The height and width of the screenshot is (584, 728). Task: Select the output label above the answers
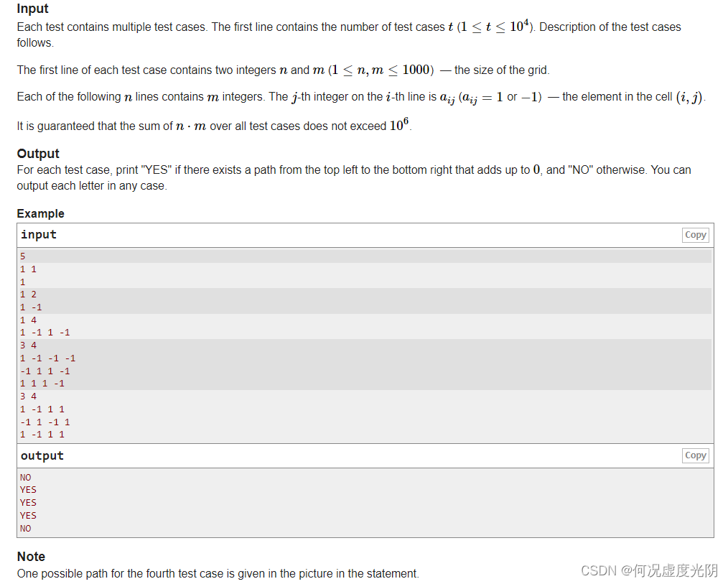point(42,455)
